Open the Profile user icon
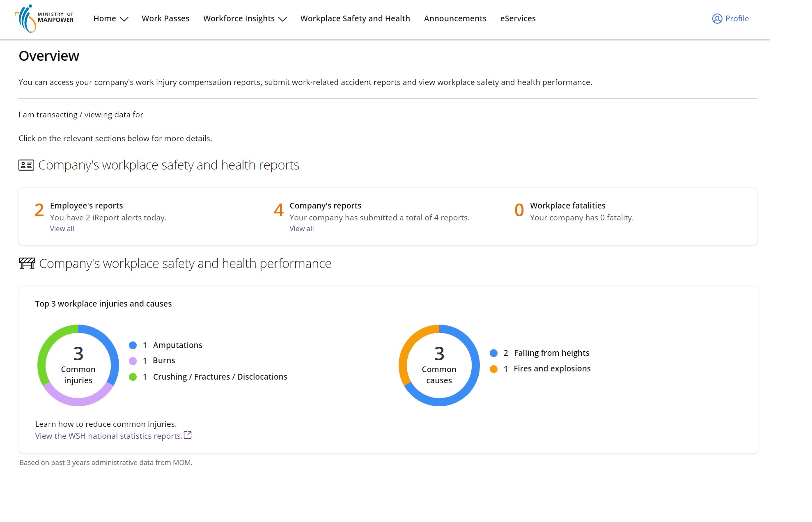Image resolution: width=812 pixels, height=522 pixels. point(717,18)
